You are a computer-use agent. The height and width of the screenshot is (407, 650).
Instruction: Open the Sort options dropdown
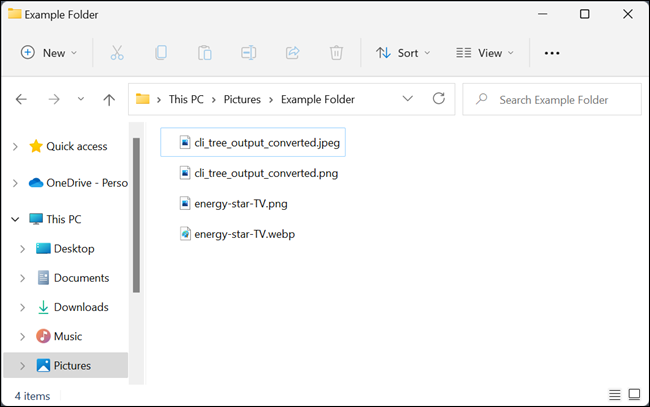403,53
